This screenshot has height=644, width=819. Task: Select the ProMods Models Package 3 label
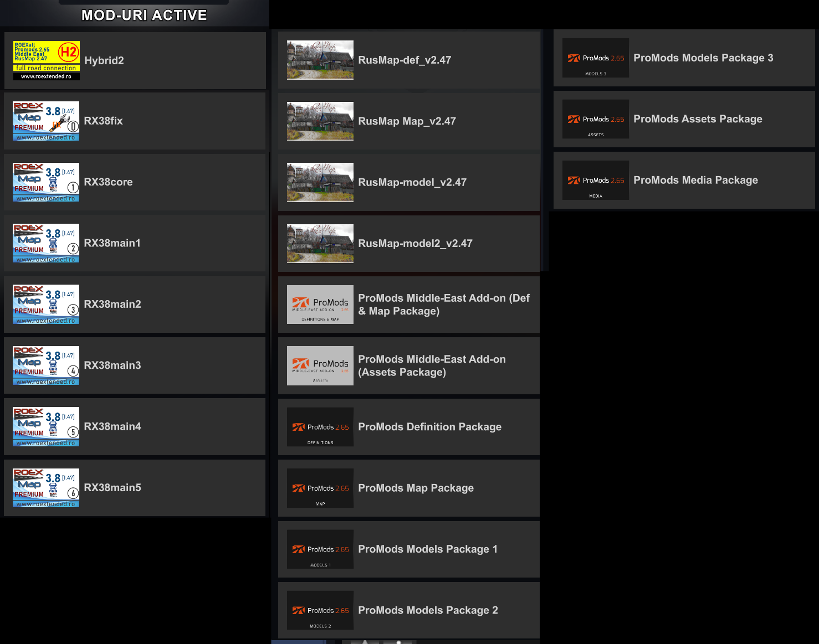point(704,58)
